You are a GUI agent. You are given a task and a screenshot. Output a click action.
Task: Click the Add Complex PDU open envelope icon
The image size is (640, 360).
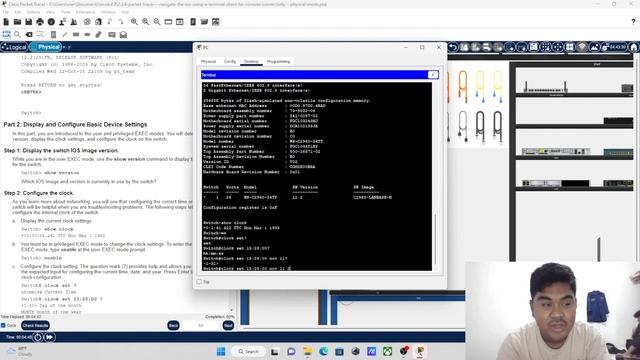[x=123, y=35]
